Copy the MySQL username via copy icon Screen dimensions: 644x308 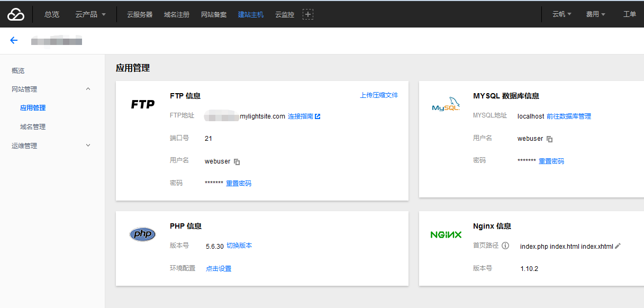pyautogui.click(x=550, y=139)
